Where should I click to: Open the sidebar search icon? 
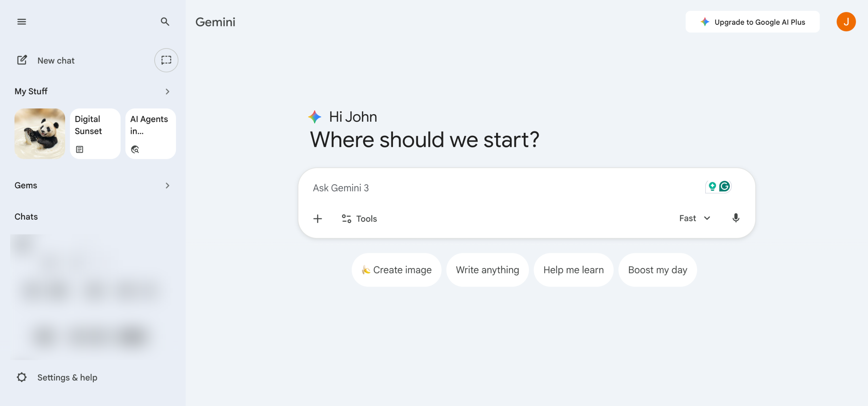(x=165, y=22)
